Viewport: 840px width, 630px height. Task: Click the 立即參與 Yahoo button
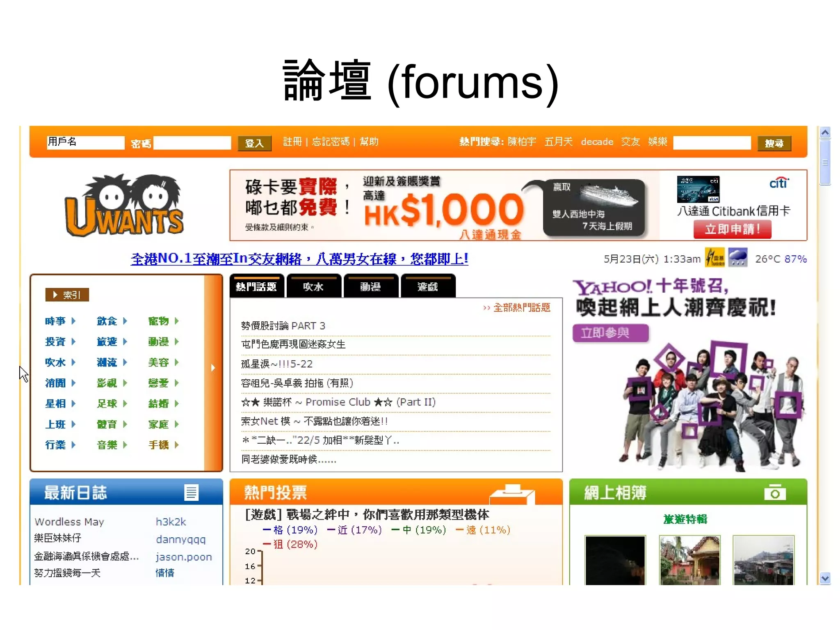click(x=611, y=333)
